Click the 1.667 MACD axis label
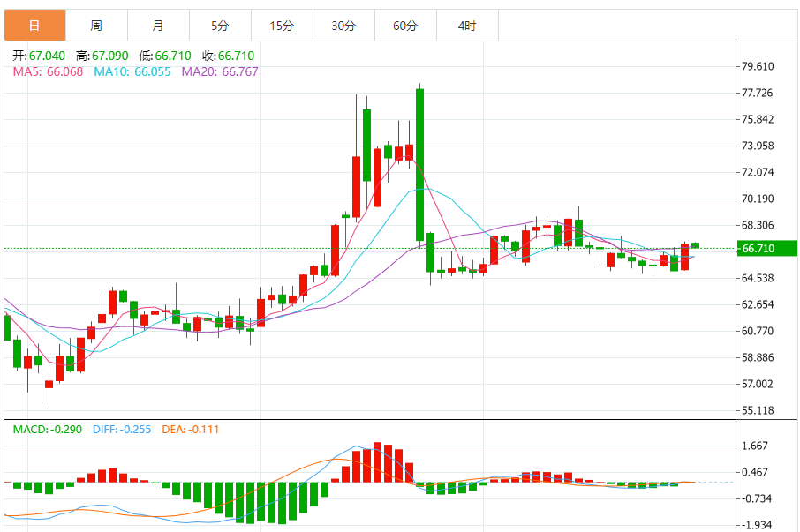Image resolution: width=800 pixels, height=532 pixels. pos(755,446)
